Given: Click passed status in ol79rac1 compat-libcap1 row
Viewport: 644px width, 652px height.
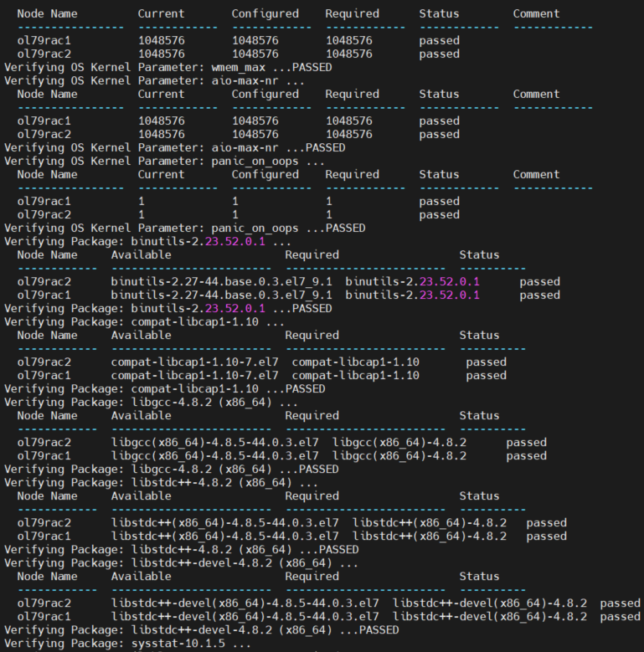Looking at the screenshot, I should 487,376.
